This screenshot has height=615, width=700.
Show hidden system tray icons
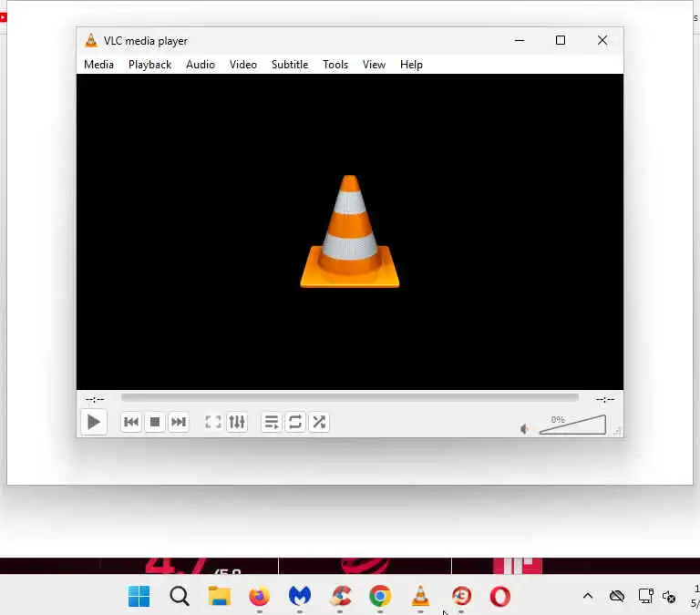[x=588, y=596]
